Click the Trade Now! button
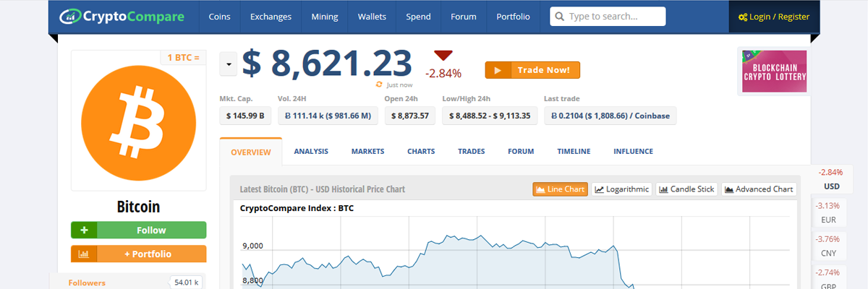868x289 pixels. pos(532,70)
